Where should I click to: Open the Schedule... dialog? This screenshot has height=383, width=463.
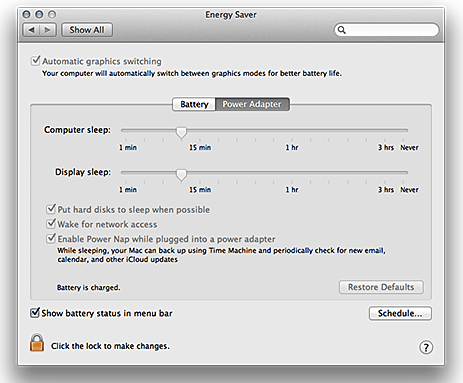click(x=400, y=313)
